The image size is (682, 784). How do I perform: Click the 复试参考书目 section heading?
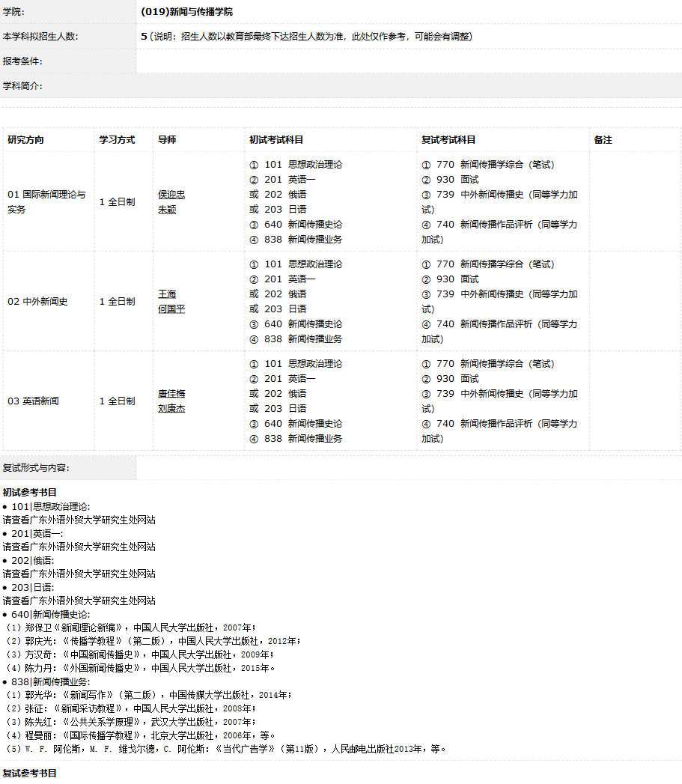click(30, 773)
